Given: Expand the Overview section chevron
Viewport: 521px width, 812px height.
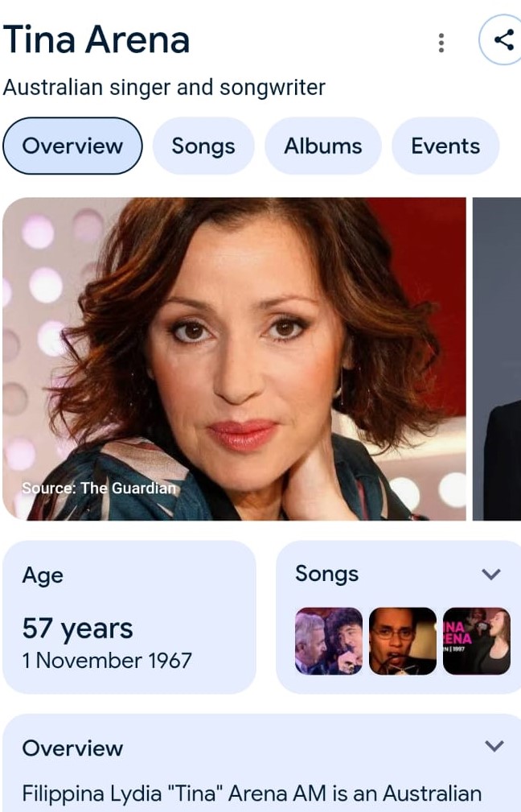Looking at the screenshot, I should (x=494, y=746).
